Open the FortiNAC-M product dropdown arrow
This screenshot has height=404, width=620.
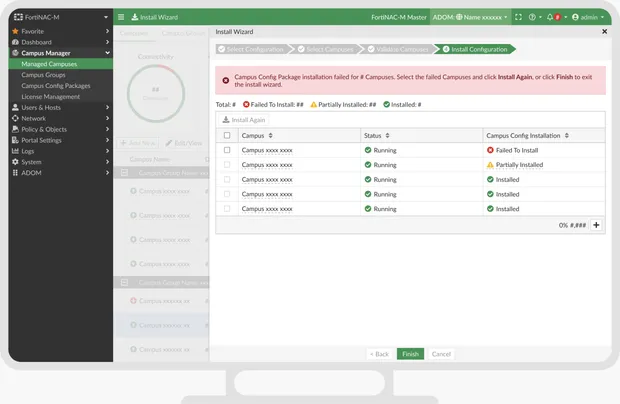[x=106, y=17]
